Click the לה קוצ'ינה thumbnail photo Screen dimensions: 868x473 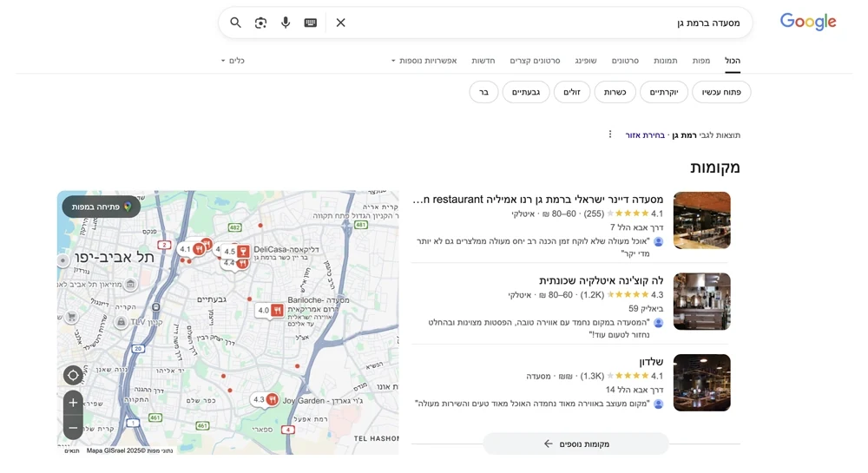[702, 301]
